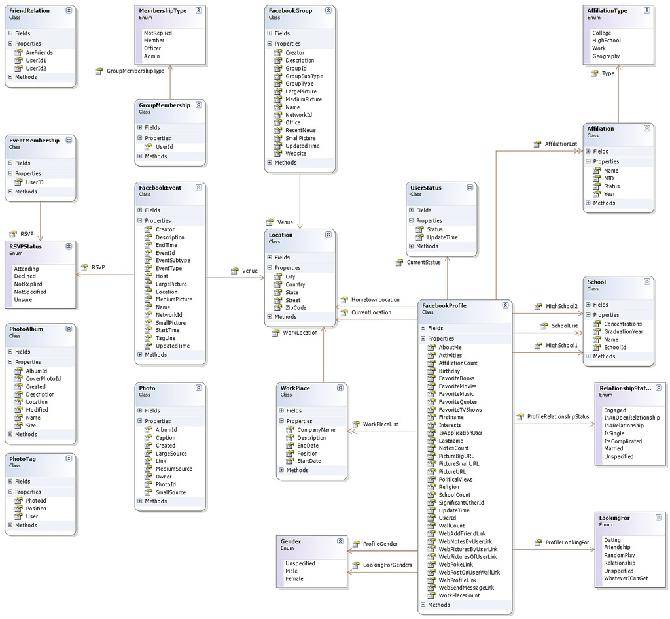The width and height of the screenshot is (670, 619).
Task: Click the property icon beside Description in FacebookGroup
Action: pos(278,60)
